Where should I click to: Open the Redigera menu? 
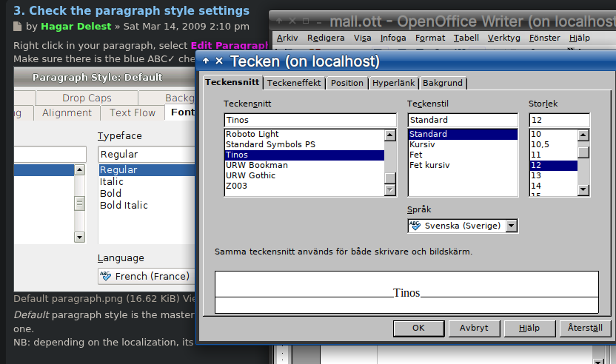(x=326, y=38)
